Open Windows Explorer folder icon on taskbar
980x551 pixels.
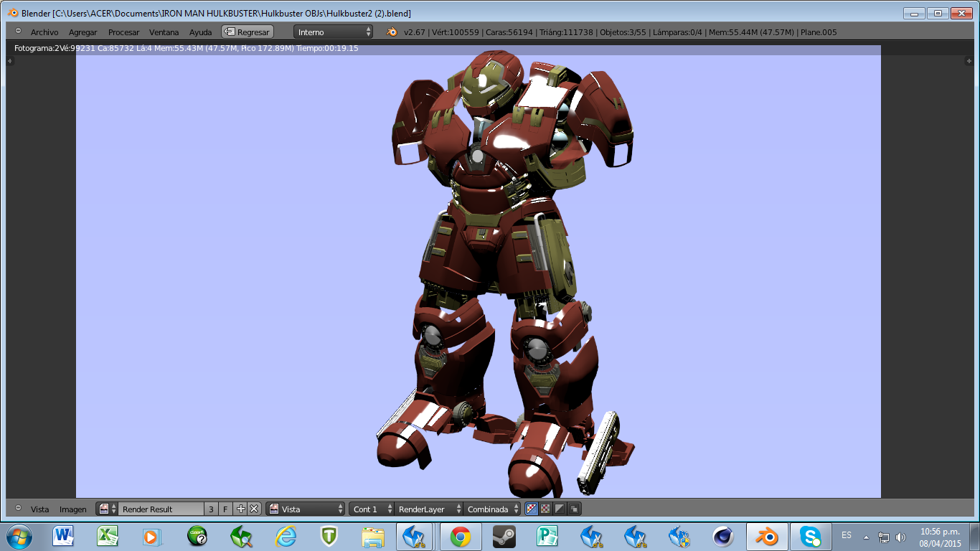point(372,536)
